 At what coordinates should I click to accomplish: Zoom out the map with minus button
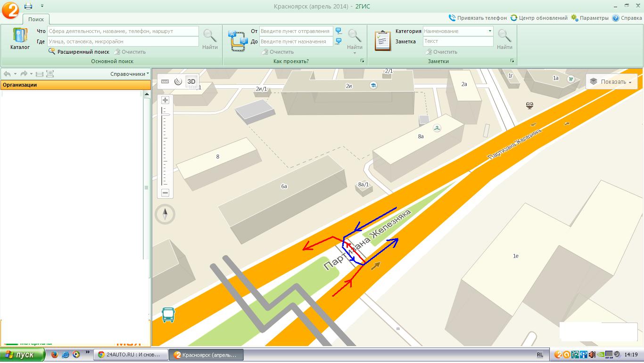click(x=165, y=193)
